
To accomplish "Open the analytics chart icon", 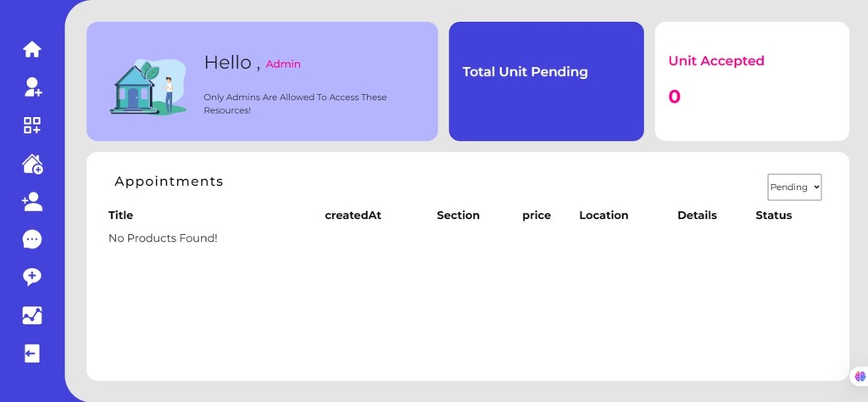I will click(32, 315).
